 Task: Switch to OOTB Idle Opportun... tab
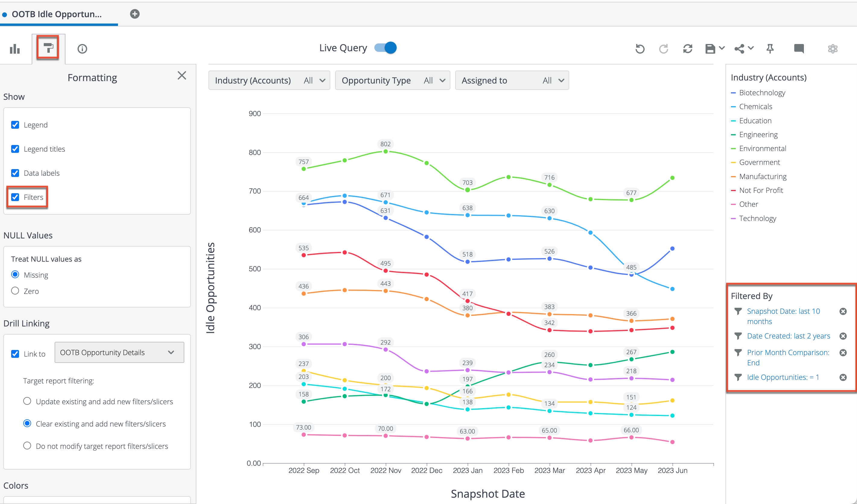coord(57,14)
